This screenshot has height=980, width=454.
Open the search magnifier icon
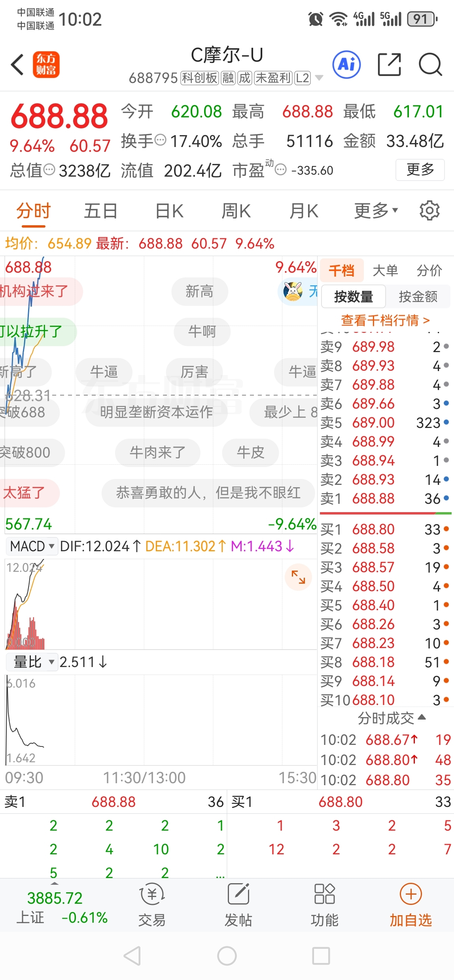[x=430, y=64]
